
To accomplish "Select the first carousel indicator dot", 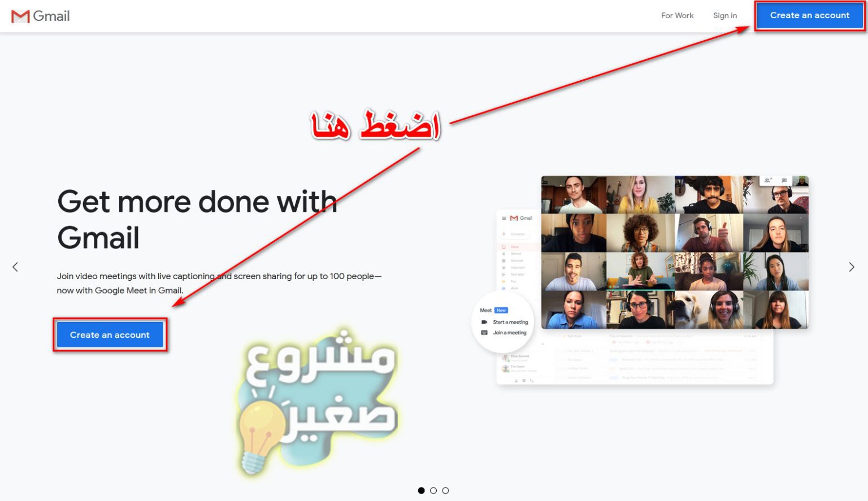I will pyautogui.click(x=421, y=491).
